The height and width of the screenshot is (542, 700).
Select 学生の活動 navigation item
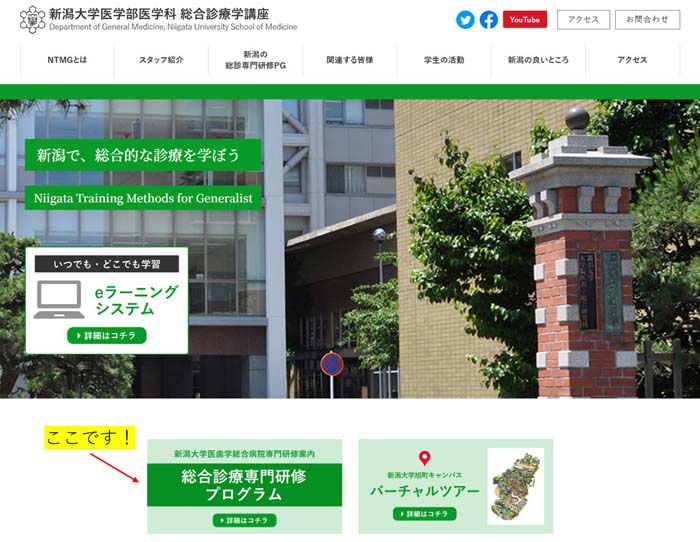coord(443,60)
